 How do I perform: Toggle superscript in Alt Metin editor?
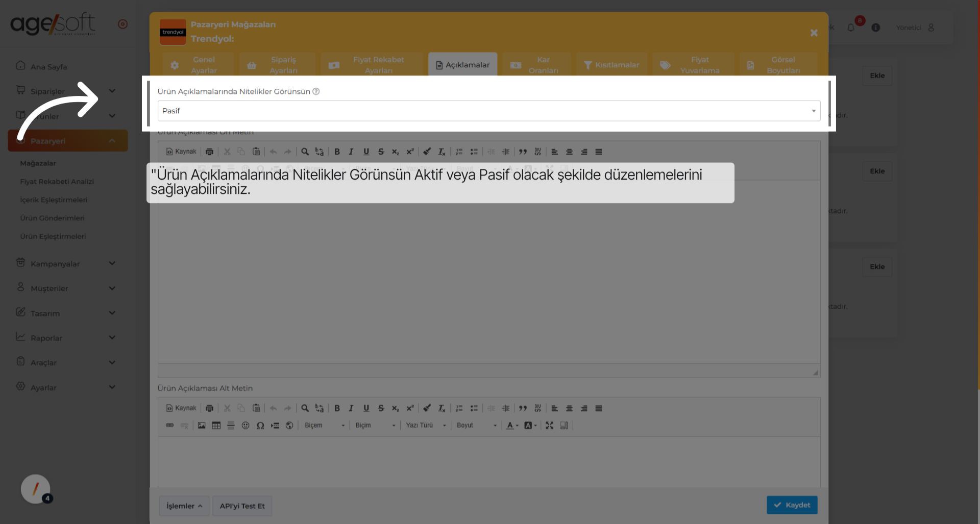[410, 408]
